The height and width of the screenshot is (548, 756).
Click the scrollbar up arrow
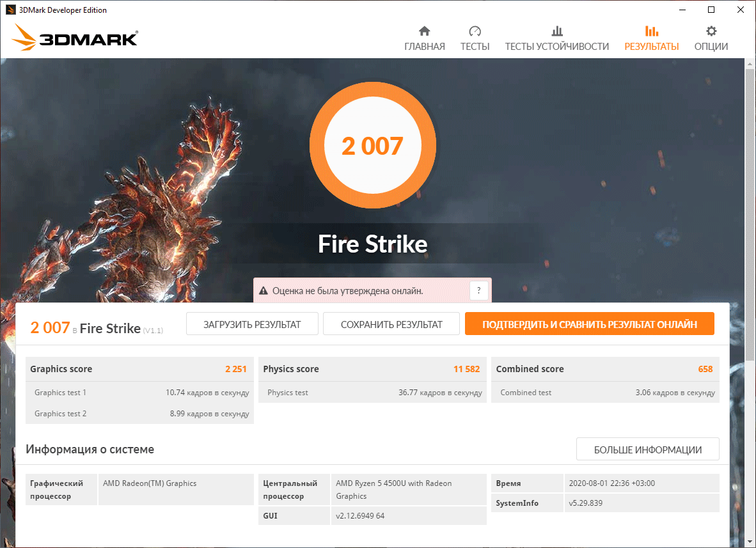pos(750,63)
